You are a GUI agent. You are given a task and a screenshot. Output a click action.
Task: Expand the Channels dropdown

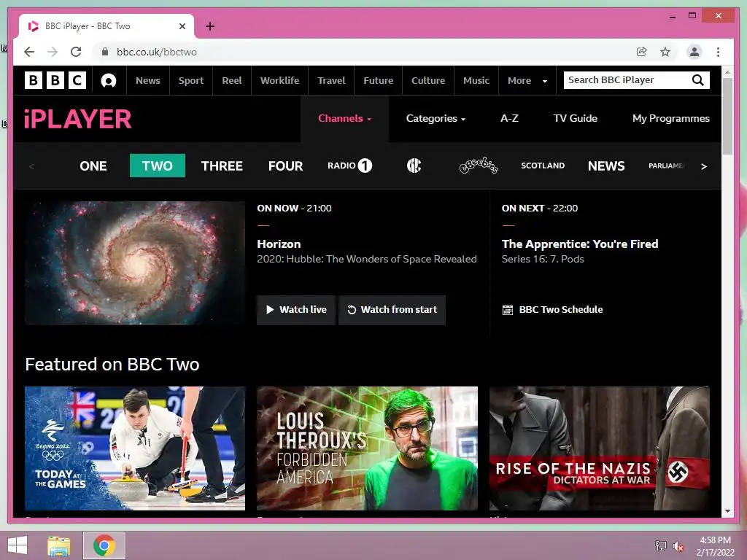coord(344,119)
